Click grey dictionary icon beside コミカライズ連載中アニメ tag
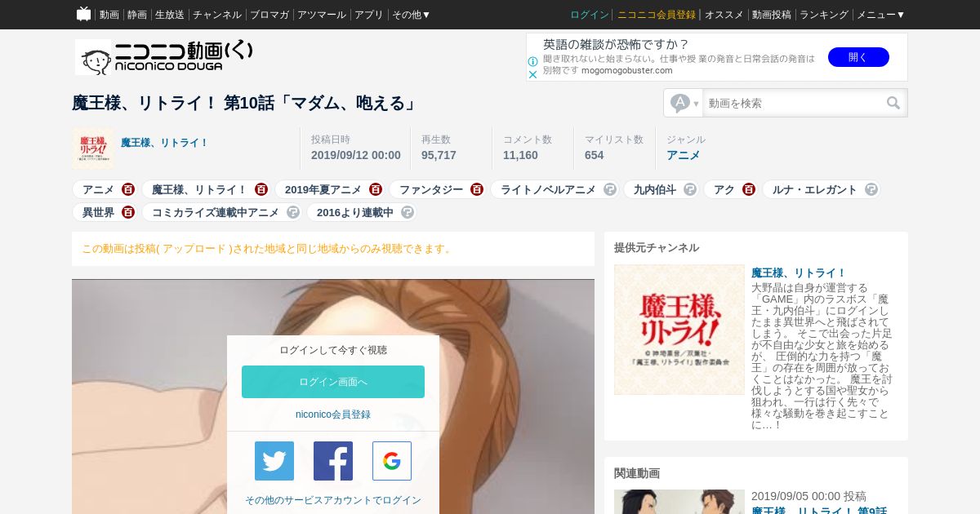 point(293,212)
